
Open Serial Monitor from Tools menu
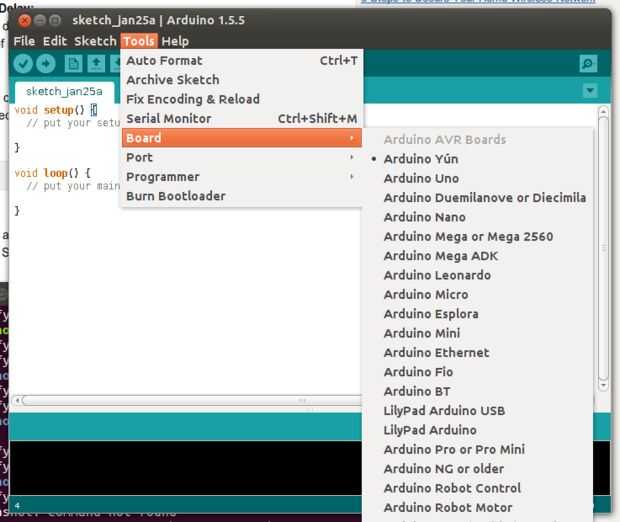[242, 119]
